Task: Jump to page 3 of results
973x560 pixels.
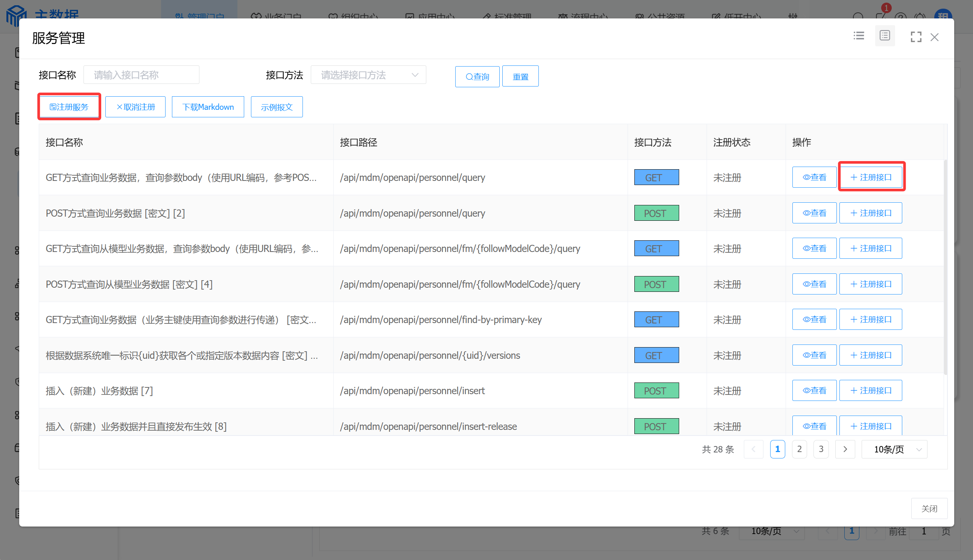Action: pos(821,449)
